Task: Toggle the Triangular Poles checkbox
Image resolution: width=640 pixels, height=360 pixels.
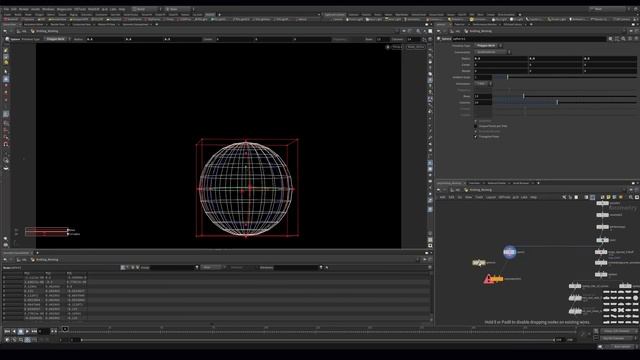Action: click(476, 137)
